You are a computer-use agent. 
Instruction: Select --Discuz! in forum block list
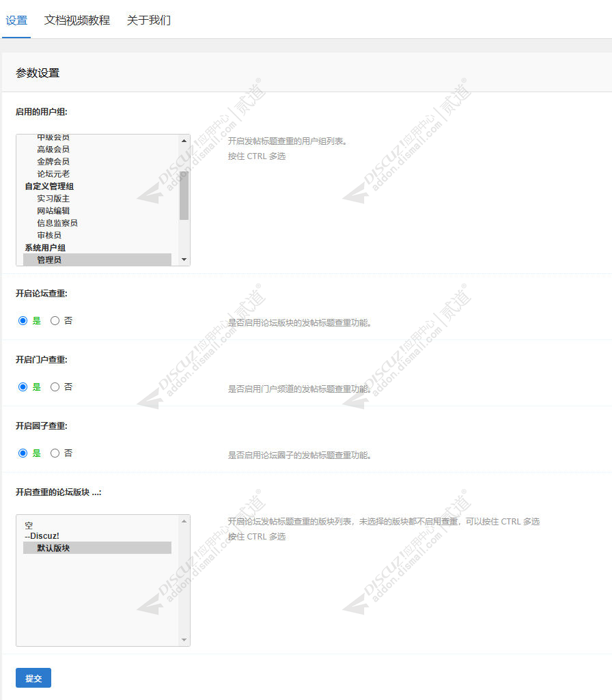pyautogui.click(x=97, y=536)
